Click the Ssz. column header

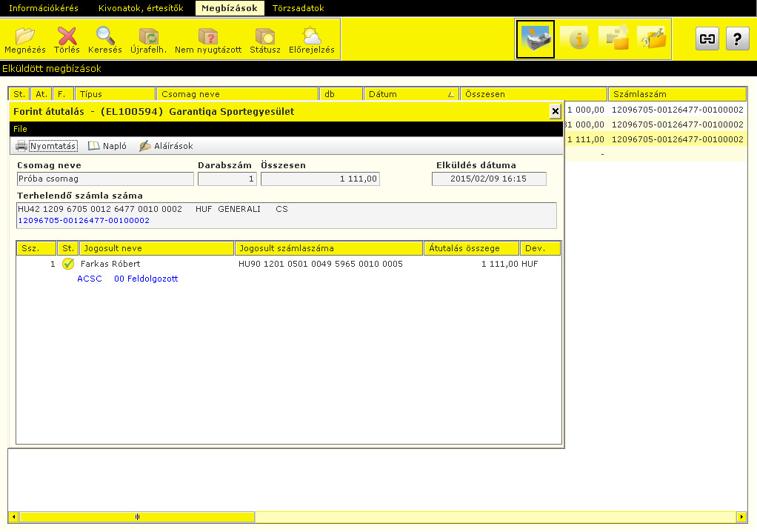click(x=36, y=248)
